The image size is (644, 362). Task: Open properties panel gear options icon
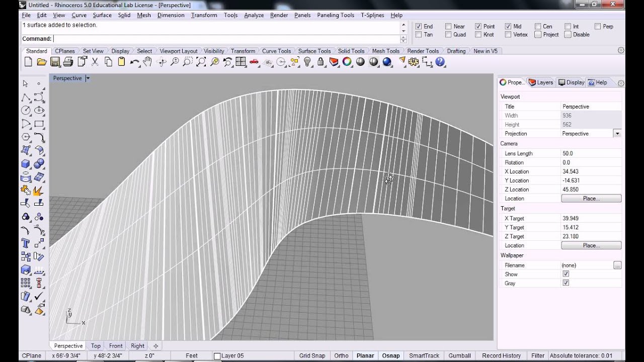click(621, 83)
